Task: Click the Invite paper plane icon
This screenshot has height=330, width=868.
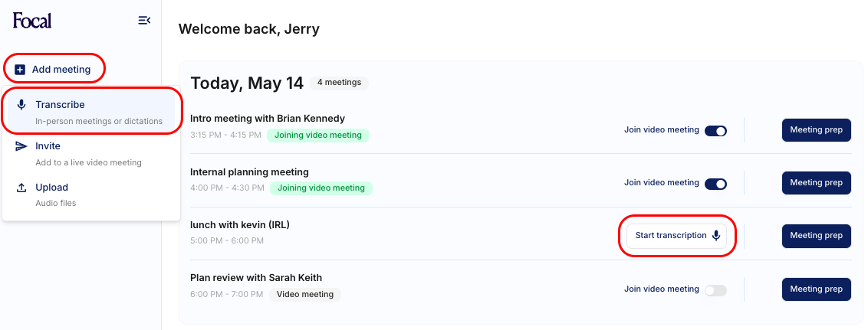Action: (x=21, y=146)
